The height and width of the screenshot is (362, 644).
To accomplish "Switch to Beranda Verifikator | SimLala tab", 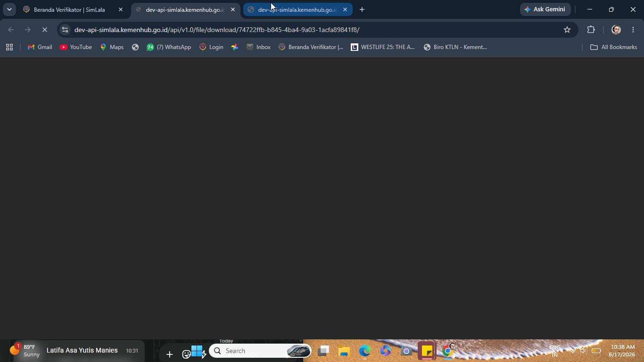I will point(69,9).
